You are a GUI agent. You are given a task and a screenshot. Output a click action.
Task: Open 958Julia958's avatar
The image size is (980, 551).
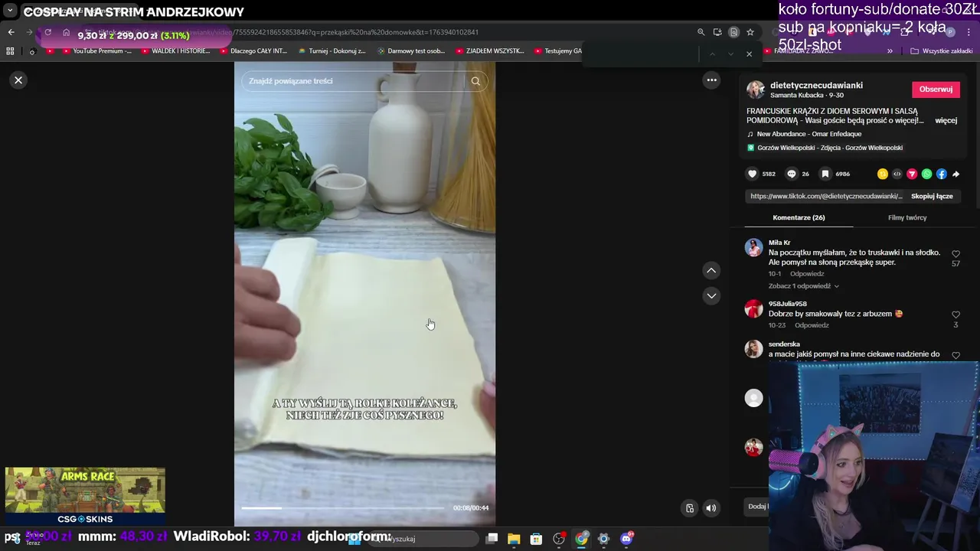point(754,308)
